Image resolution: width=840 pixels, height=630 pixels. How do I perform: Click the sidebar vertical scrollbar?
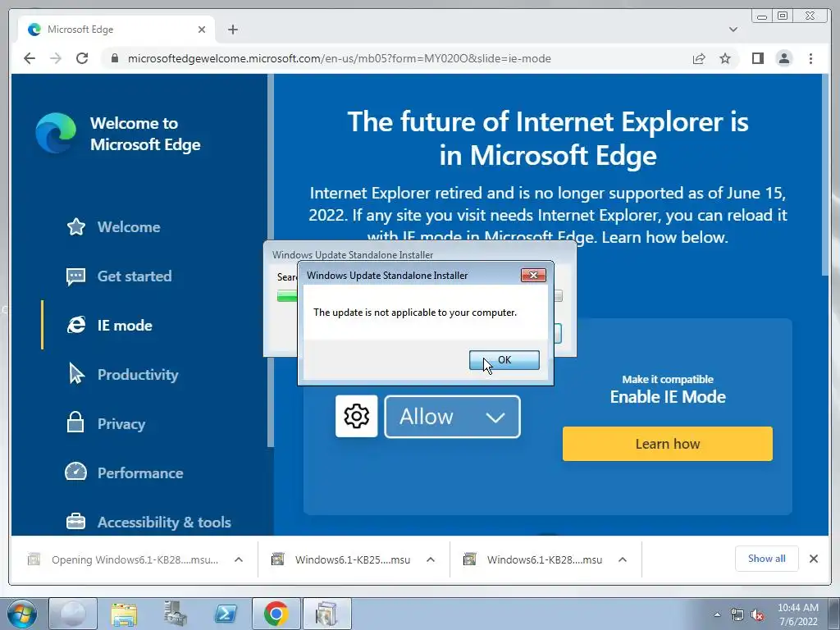pos(271,260)
